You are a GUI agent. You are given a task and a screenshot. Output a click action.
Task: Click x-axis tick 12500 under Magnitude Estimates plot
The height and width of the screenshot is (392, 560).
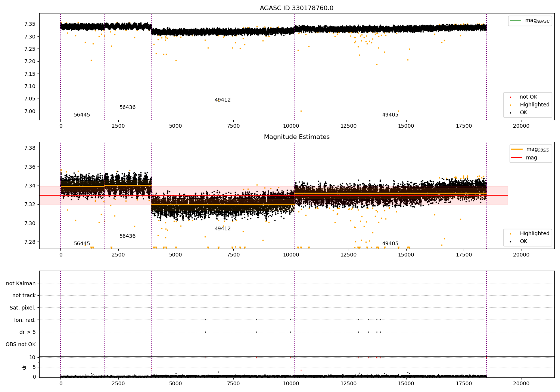coord(348,255)
